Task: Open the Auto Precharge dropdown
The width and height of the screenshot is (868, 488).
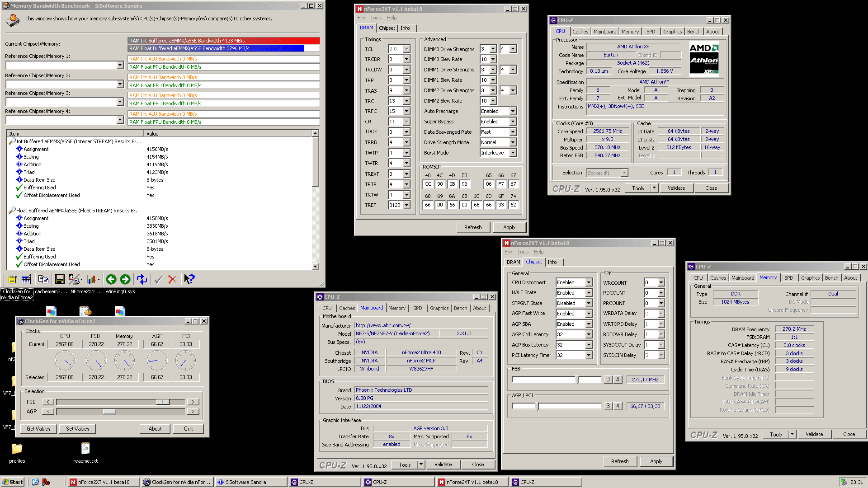Action: 513,111
